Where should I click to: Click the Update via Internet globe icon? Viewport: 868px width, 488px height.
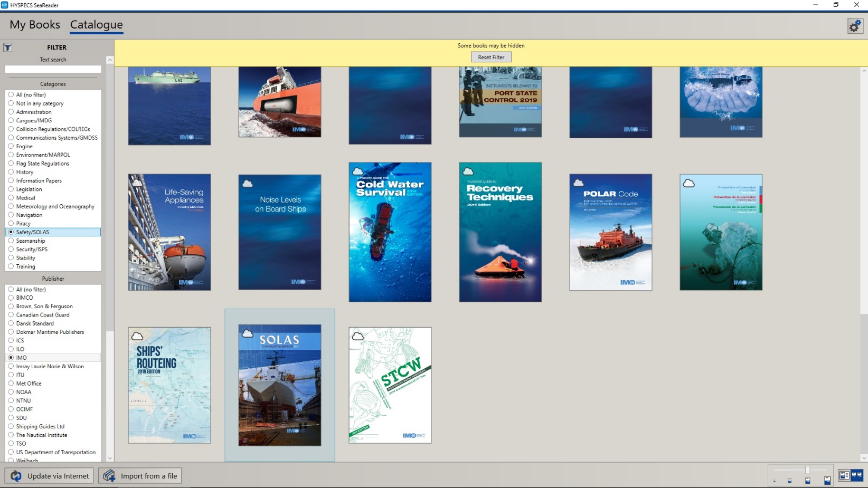(16, 476)
